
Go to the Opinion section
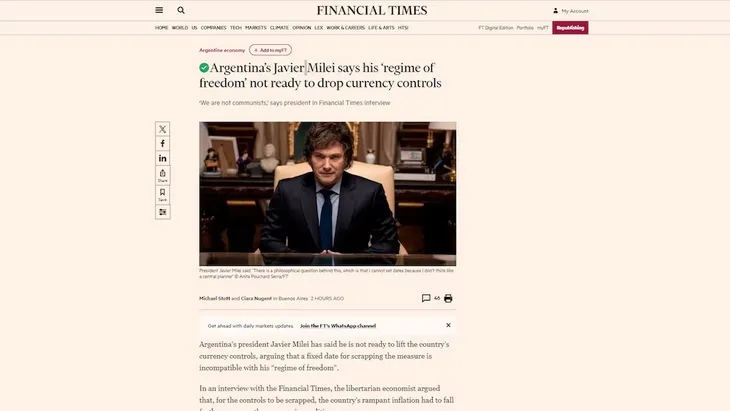[302, 28]
